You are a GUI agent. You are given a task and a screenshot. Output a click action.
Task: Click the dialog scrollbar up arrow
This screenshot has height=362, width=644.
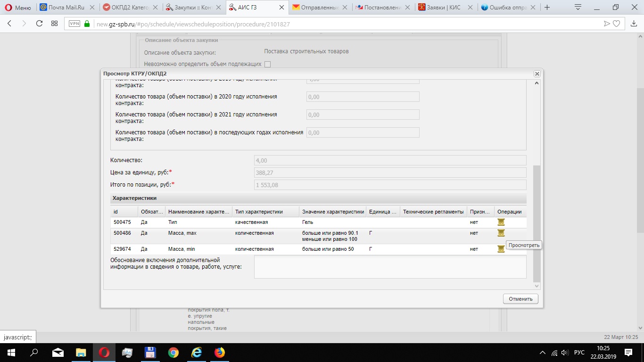click(x=537, y=83)
